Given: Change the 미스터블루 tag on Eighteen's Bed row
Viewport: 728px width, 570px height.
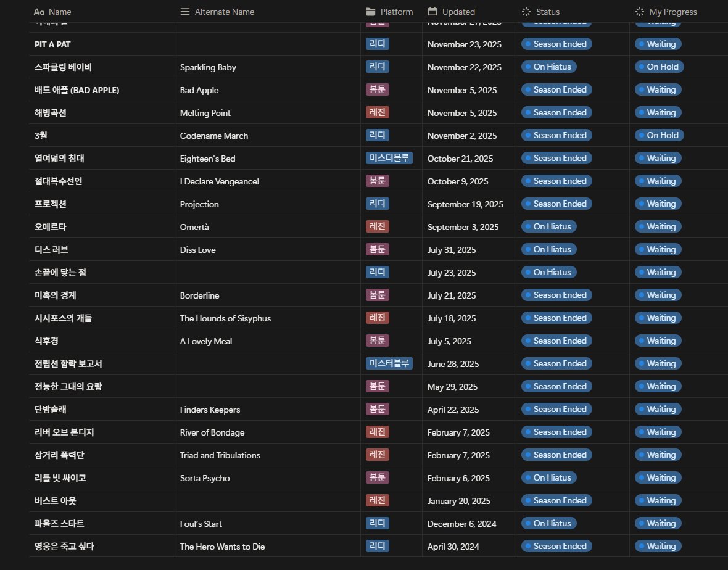Looking at the screenshot, I should [x=389, y=158].
